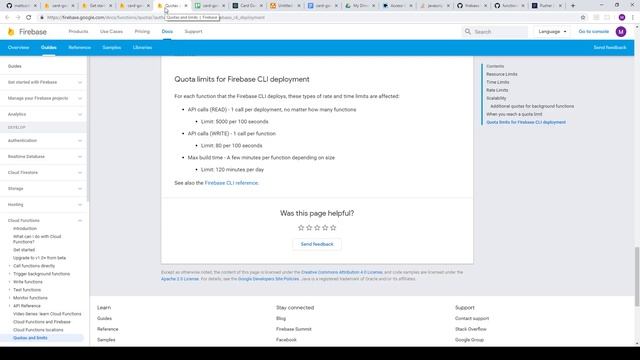Screen dimensions: 640x360
Task: Rate the page five stars
Action: coord(333,228)
